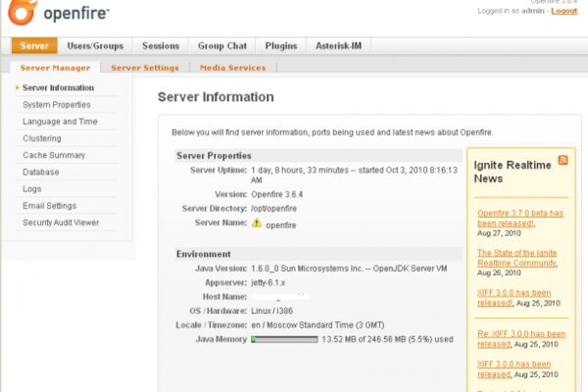Image resolution: width=588 pixels, height=392 pixels.
Task: Open the Server main tab
Action: pos(34,46)
